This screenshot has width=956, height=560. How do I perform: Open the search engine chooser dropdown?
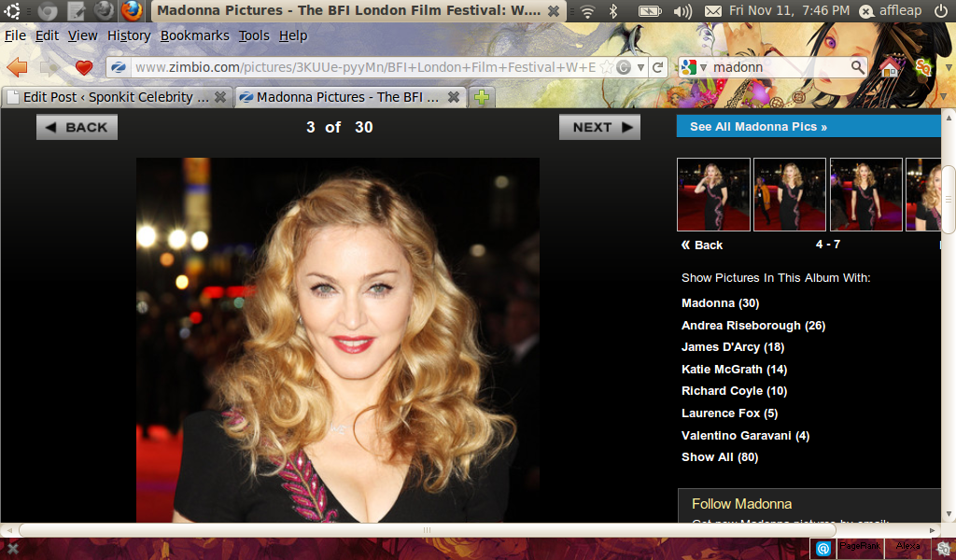coord(703,67)
